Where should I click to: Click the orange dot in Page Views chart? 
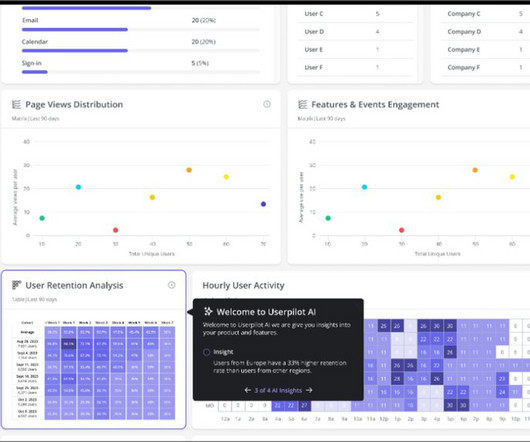coord(189,170)
